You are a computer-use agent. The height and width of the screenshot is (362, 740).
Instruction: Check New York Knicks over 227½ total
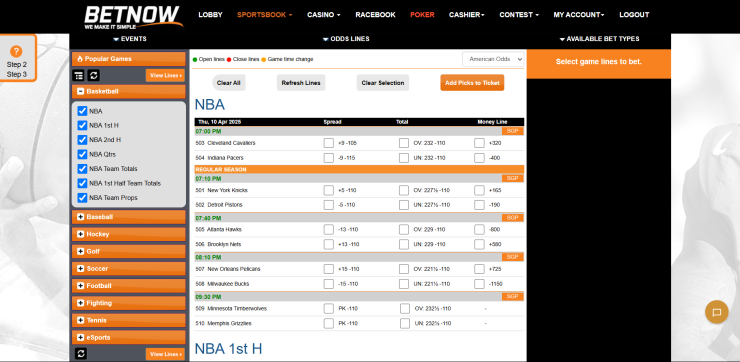point(404,190)
